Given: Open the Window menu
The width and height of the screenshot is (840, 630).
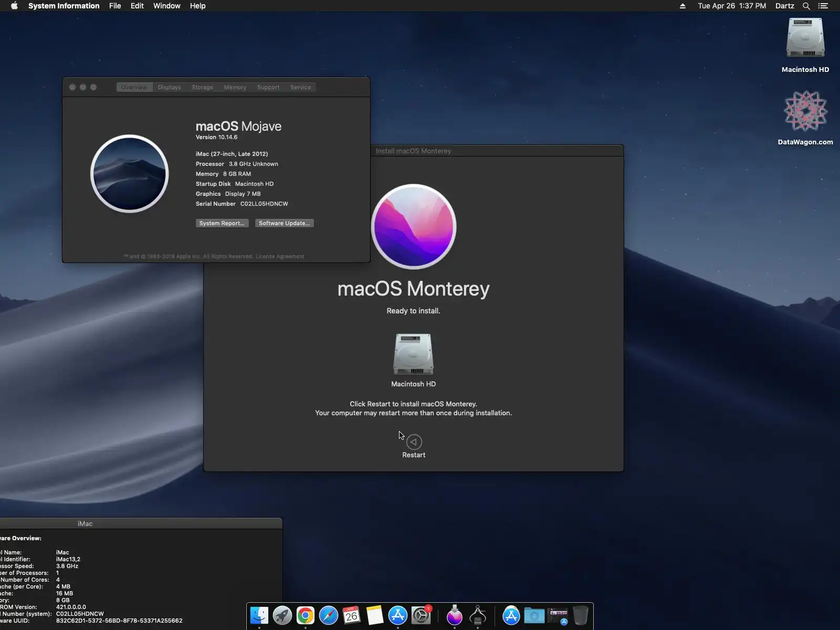Looking at the screenshot, I should click(167, 6).
